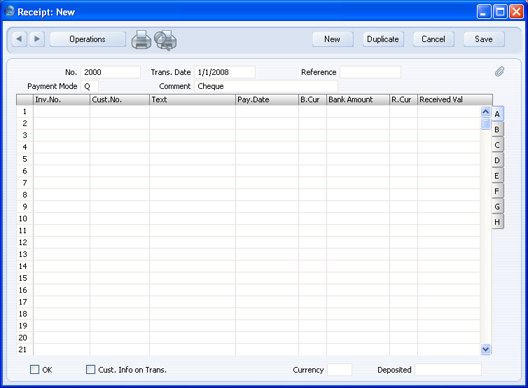Select row number 21
Screen dimensions: 528x388
[25, 350]
